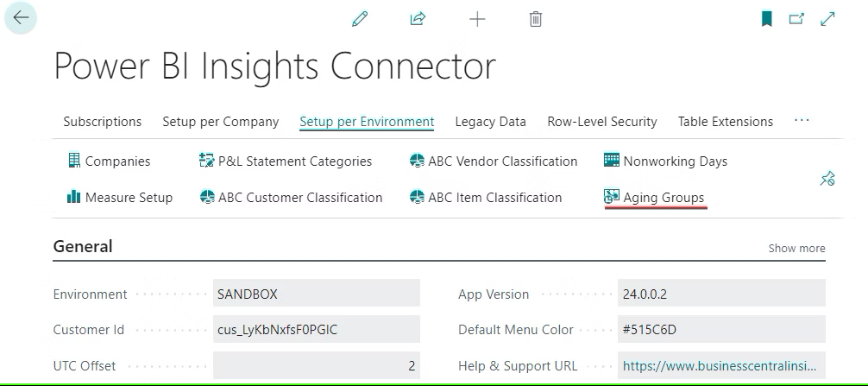868x386 pixels.
Task: Open the Legacy Data menu
Action: point(490,122)
